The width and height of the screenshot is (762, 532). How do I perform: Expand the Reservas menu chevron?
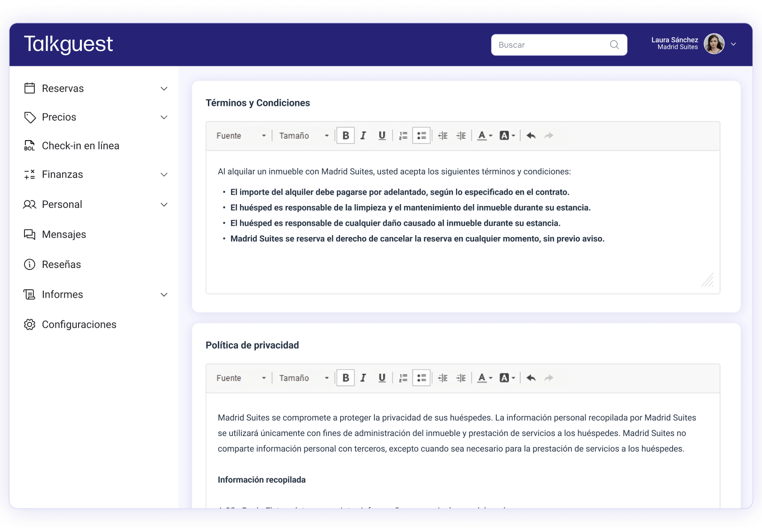(x=164, y=88)
